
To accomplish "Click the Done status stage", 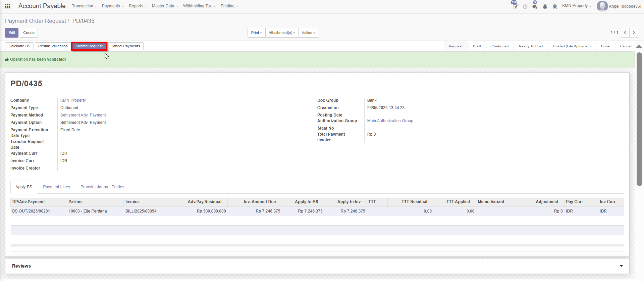I will 605,46.
